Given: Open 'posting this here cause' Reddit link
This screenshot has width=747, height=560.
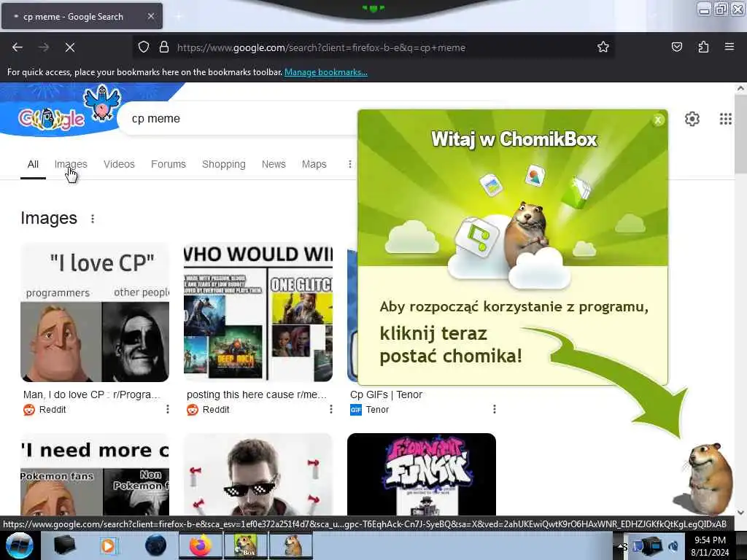Looking at the screenshot, I should tap(256, 394).
